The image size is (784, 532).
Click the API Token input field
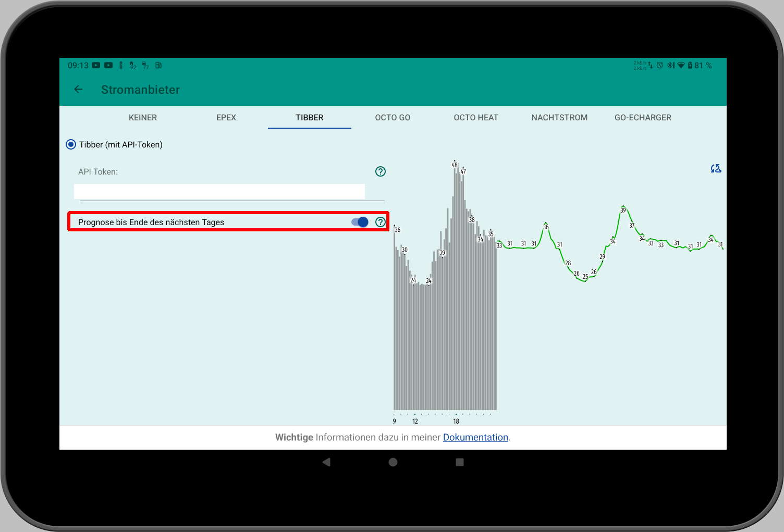[x=219, y=191]
